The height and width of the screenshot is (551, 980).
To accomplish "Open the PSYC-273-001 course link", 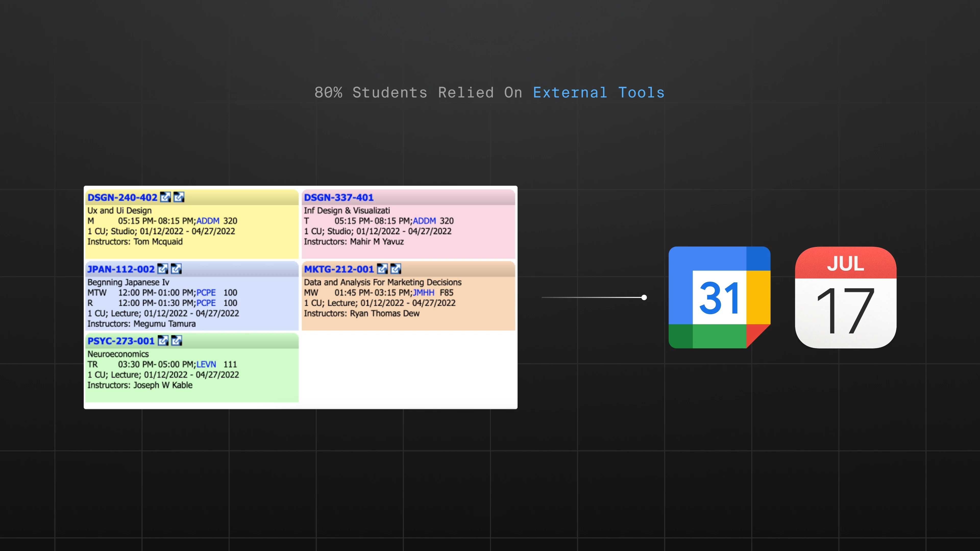I will coord(121,341).
